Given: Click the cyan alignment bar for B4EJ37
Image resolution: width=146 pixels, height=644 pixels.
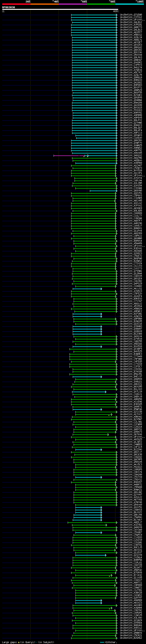Looking at the screenshot, I should (87, 377).
